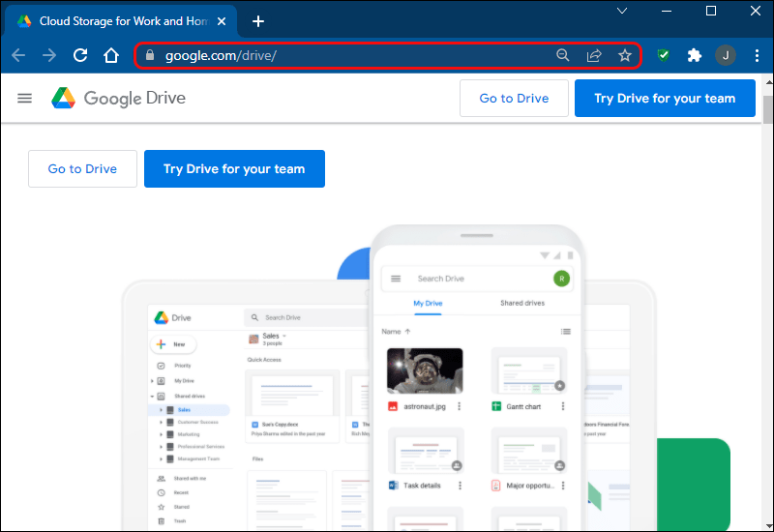Screen dimensions: 774x532
Task: Open the zoom magnifier icon in address bar
Action: pos(563,56)
